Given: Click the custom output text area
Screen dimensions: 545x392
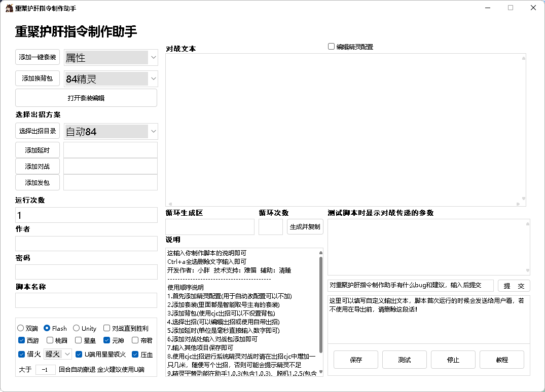Looking at the screenshot, I should pos(428,320).
